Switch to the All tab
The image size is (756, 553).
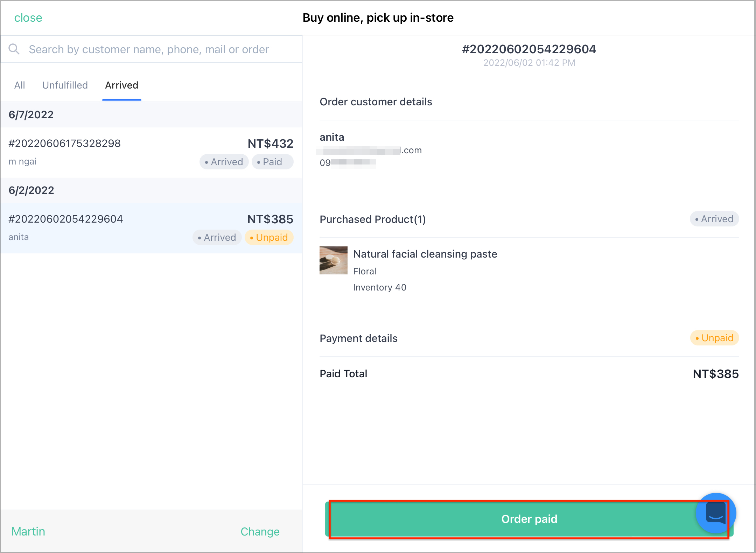point(20,85)
